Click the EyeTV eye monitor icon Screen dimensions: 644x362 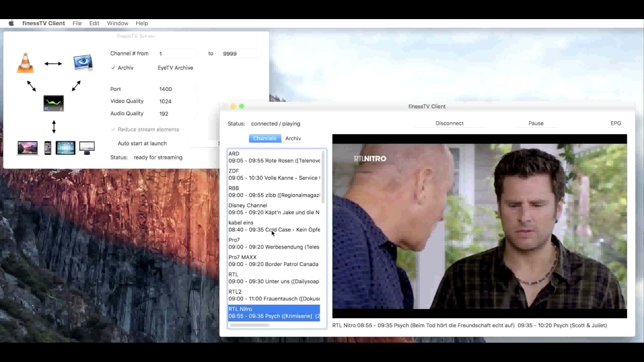(x=83, y=63)
